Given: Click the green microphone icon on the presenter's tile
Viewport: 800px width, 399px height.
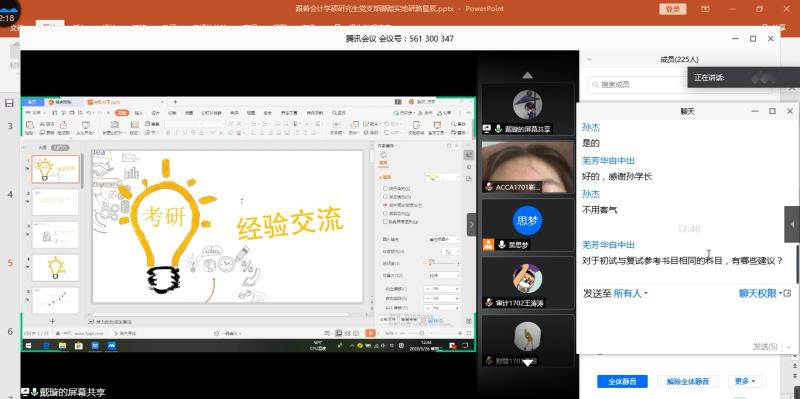Looking at the screenshot, I should click(498, 129).
